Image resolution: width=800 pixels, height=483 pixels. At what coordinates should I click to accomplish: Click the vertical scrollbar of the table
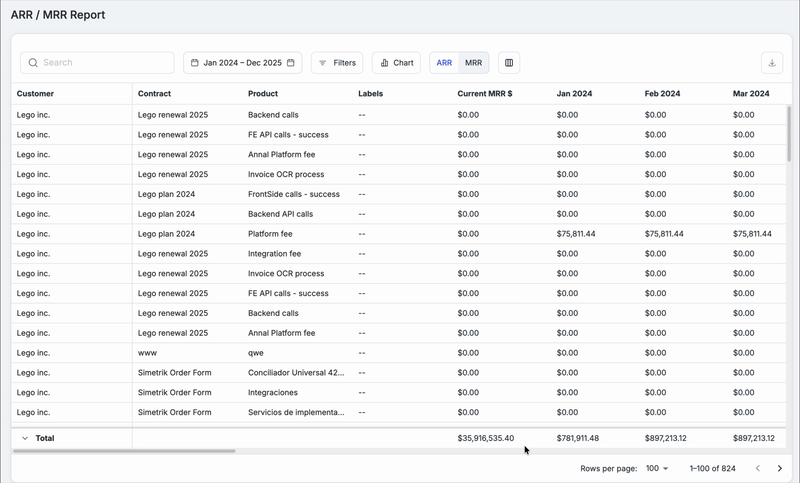pos(789,134)
